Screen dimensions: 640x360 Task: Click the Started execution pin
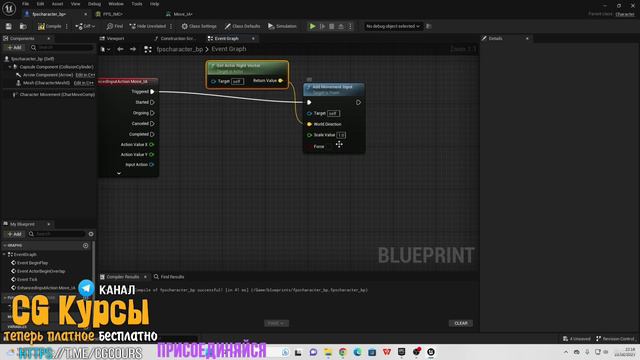pos(152,102)
